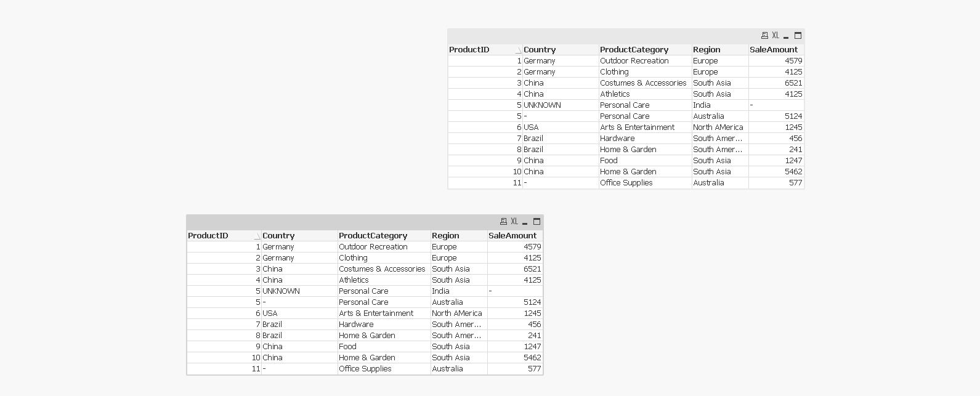The height and width of the screenshot is (396, 980).
Task: Select Office Supplies cell in lower table
Action: click(x=365, y=369)
